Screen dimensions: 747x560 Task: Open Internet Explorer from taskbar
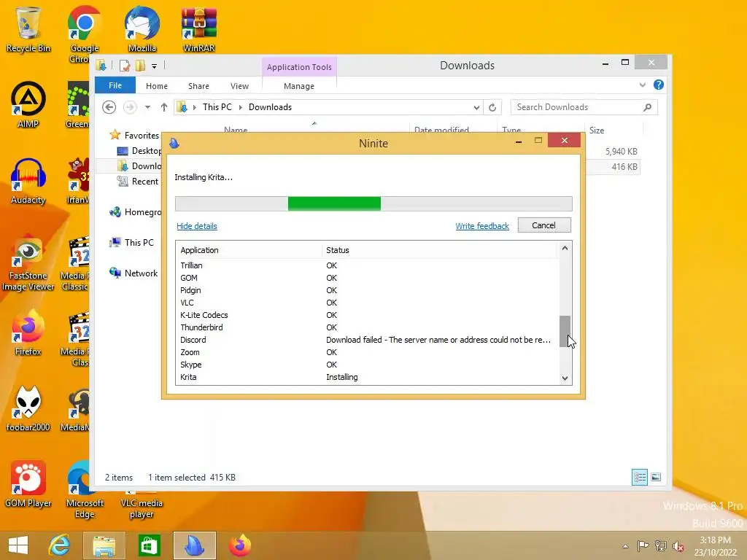60,545
